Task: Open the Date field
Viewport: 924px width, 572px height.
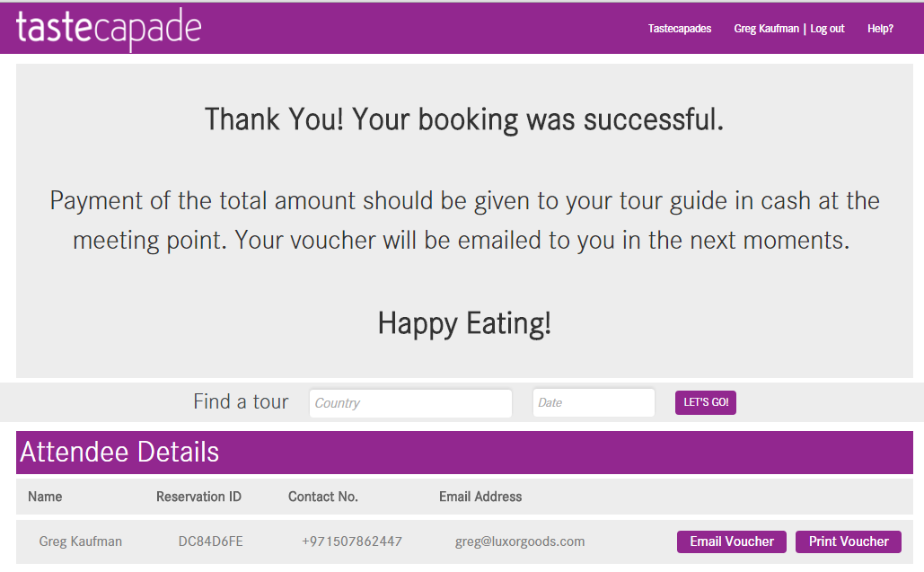Action: tap(594, 402)
